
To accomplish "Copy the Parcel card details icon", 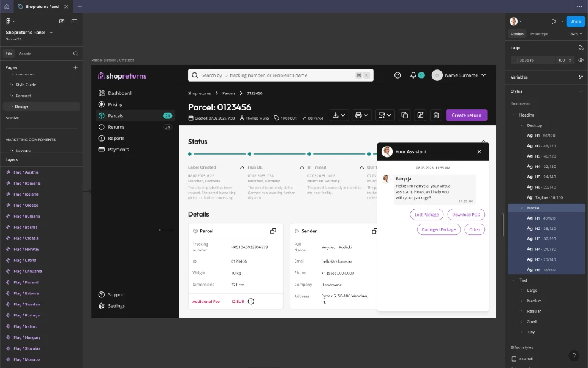I will coord(273,231).
